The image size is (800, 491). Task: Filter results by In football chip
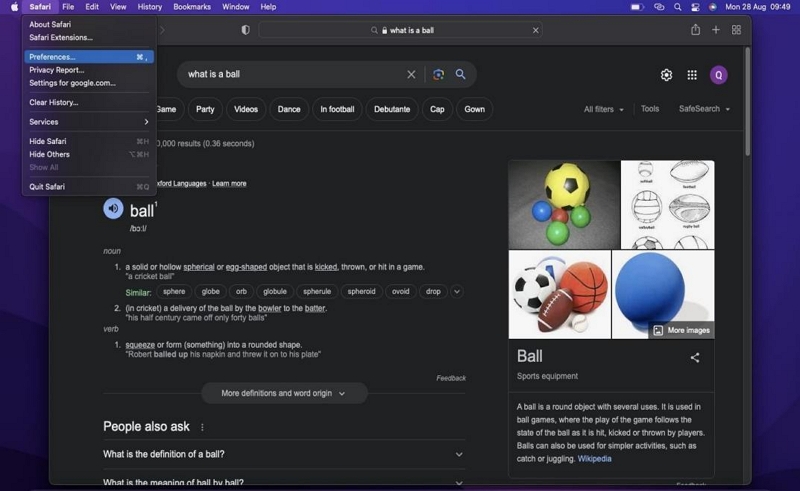(x=337, y=109)
